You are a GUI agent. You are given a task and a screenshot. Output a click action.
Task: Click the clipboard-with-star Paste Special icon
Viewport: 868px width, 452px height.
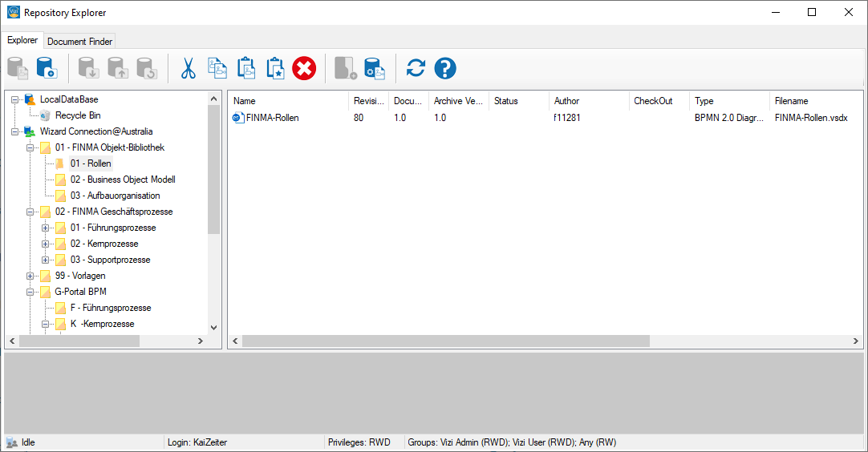pyautogui.click(x=275, y=68)
